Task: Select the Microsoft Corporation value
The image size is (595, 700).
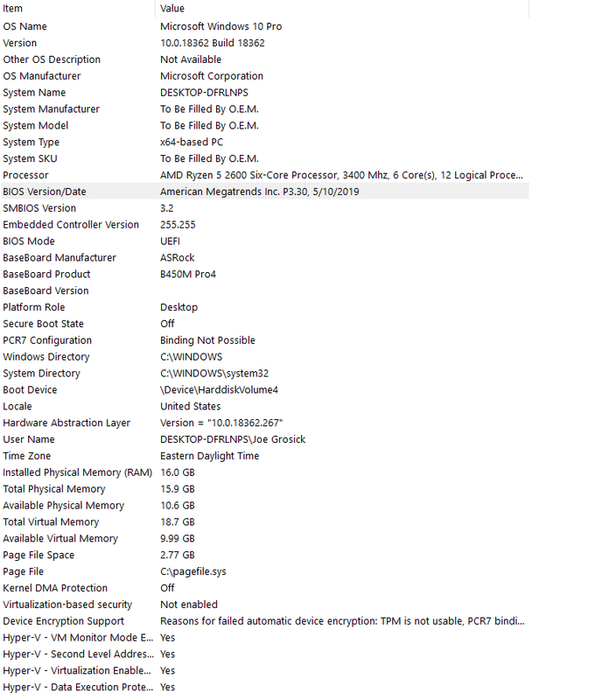Action: click(212, 76)
